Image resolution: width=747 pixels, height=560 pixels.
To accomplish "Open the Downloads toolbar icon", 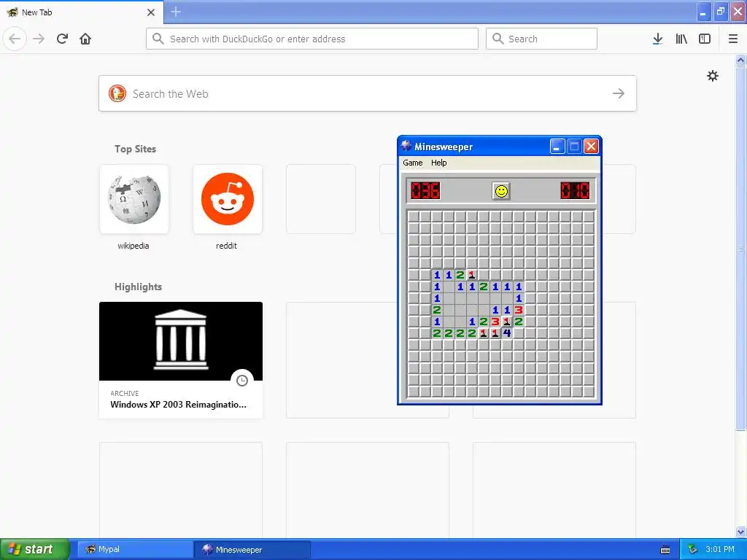I will (x=657, y=39).
